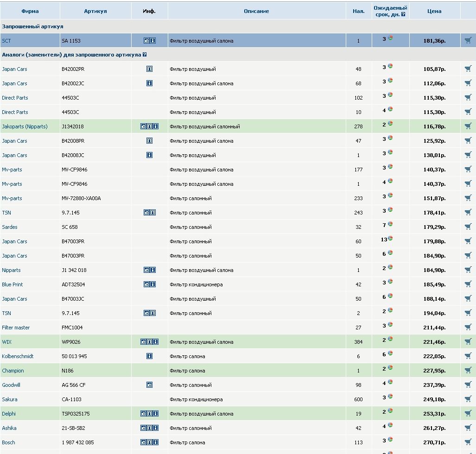
Task: Open the Jakoparts (Nipparts) brand link
Action: 25,126
